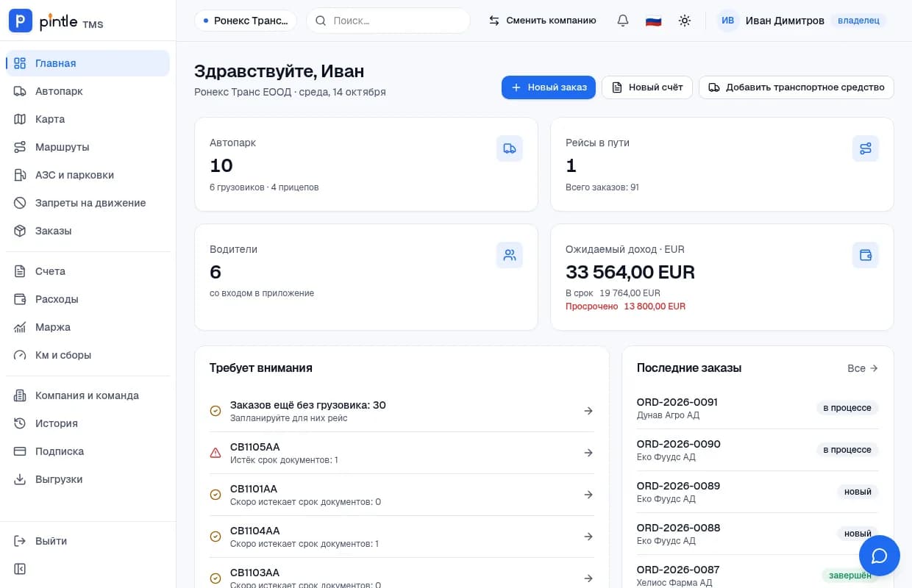Open the Ронекс Транс company selector
Screen dimensions: 912x588
coord(246,21)
